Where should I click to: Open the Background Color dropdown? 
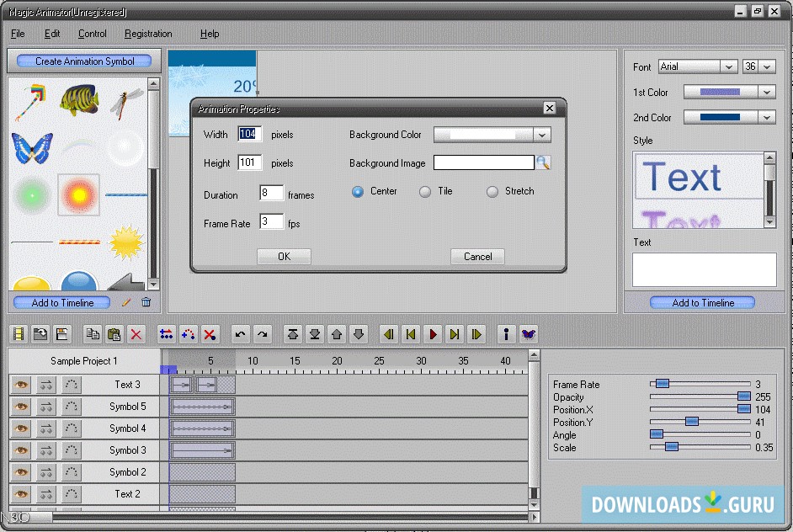[542, 135]
